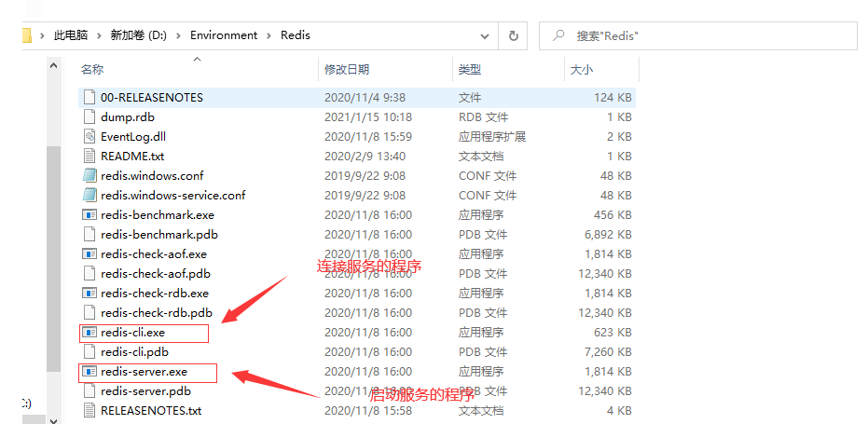Expand the chevron before 此电脑
Viewport: 868px width, 424px height.
pos(42,35)
